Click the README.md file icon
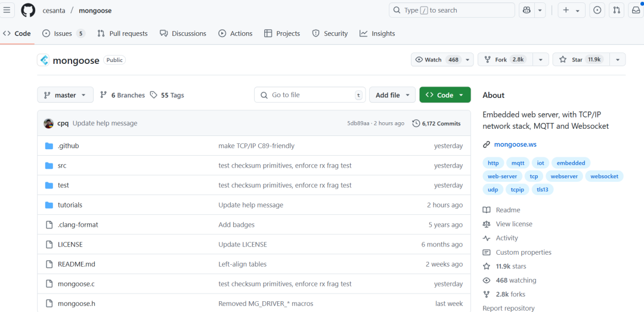644x312 pixels. click(x=49, y=264)
